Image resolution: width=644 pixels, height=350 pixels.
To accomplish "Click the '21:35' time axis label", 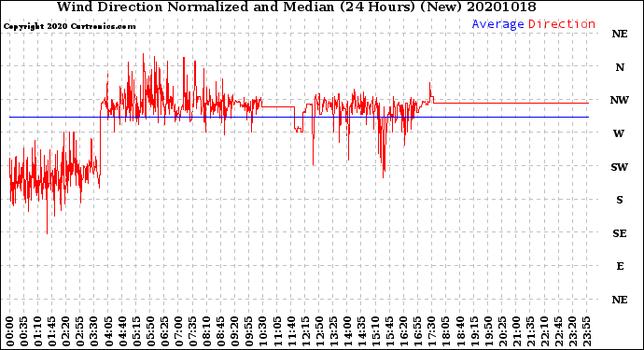I will (531, 331).
